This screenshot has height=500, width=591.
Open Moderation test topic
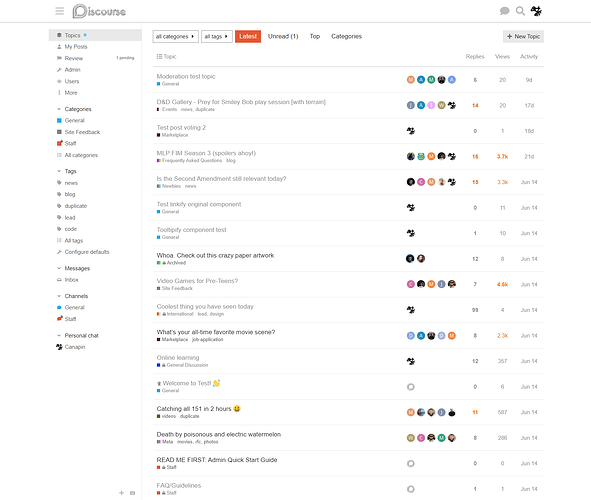click(186, 76)
